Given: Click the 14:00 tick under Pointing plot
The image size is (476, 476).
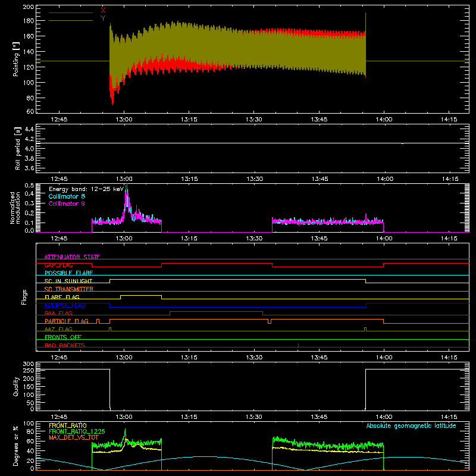Looking at the screenshot, I should 384,120.
